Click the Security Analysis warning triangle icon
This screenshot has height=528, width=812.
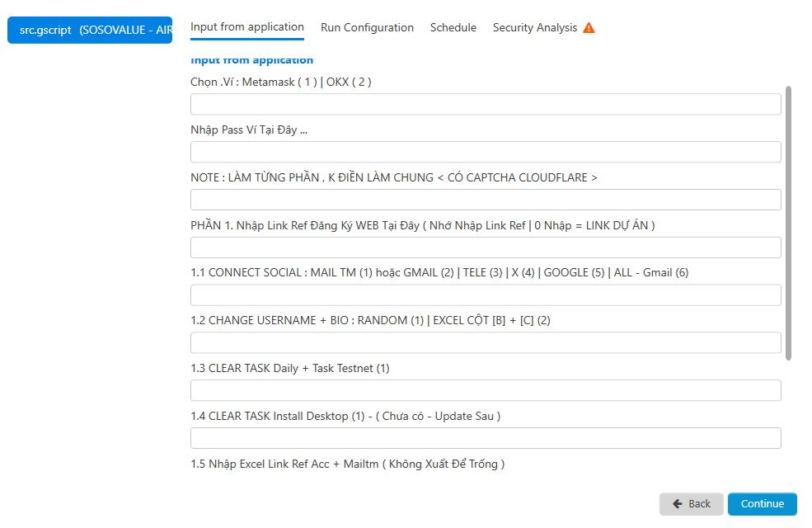click(589, 27)
